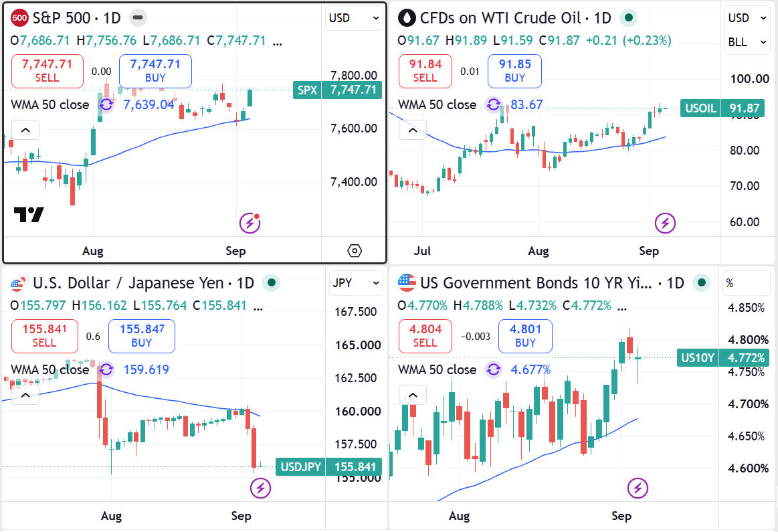Open the USD currency dropdown on S&P 500 chart

[x=354, y=18]
